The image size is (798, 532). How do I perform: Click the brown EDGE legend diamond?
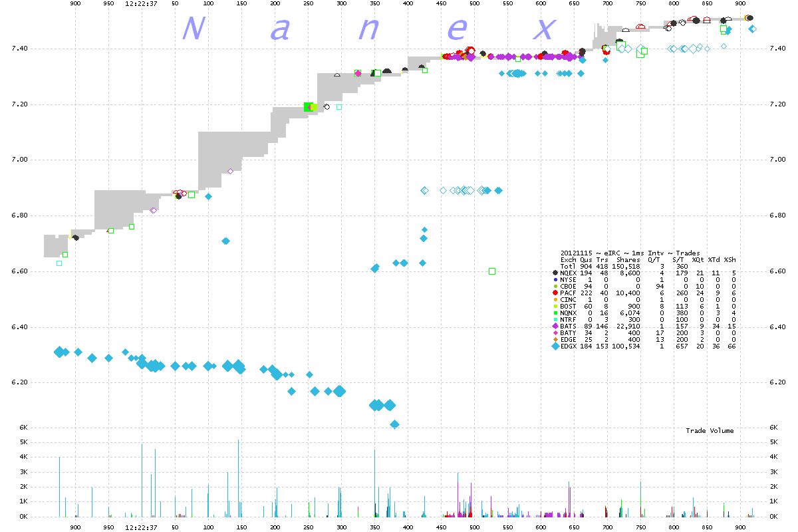point(555,340)
